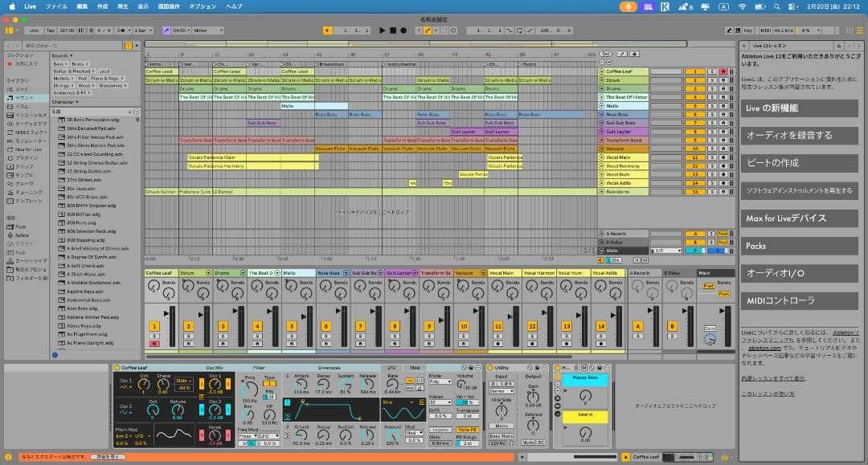868x465 pixels.
Task: Toggle Follow playback arrow button
Action: [328, 31]
